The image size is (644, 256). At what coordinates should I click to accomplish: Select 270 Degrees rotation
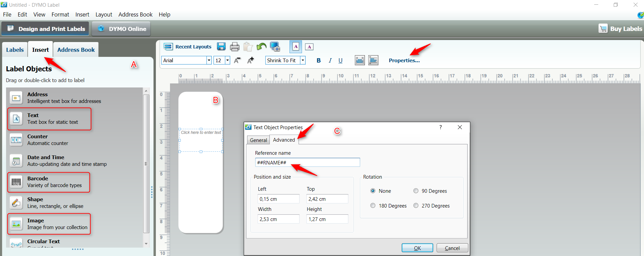tap(416, 206)
